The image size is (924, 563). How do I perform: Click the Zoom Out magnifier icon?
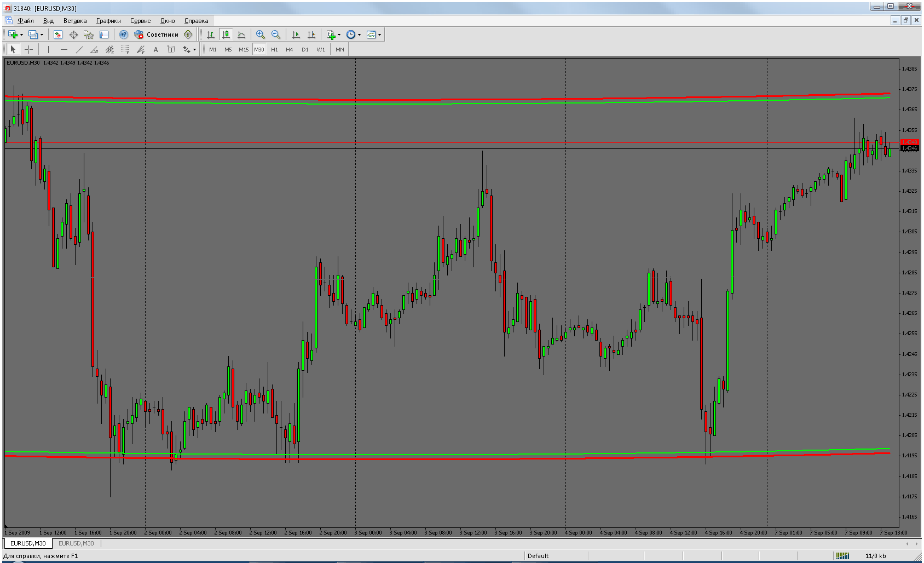[276, 35]
